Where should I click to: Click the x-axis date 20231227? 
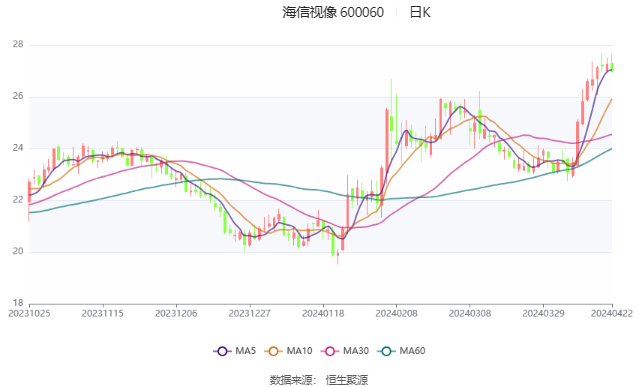click(x=249, y=313)
